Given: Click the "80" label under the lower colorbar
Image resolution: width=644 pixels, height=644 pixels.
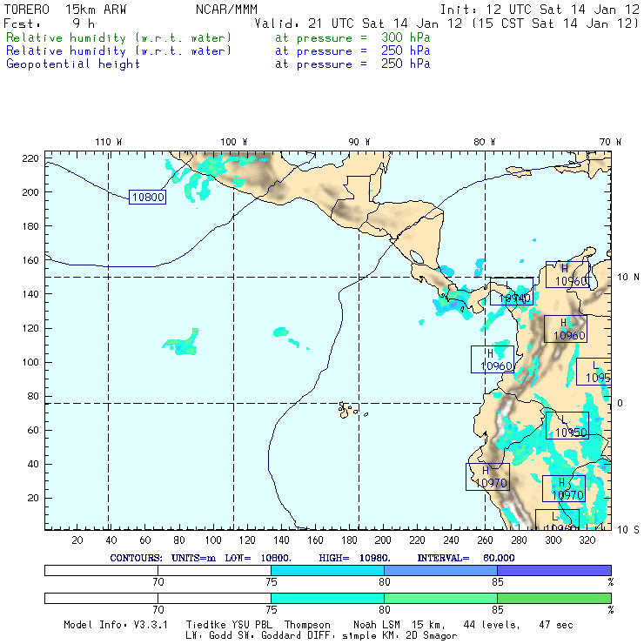Looking at the screenshot, I should 385,610.
